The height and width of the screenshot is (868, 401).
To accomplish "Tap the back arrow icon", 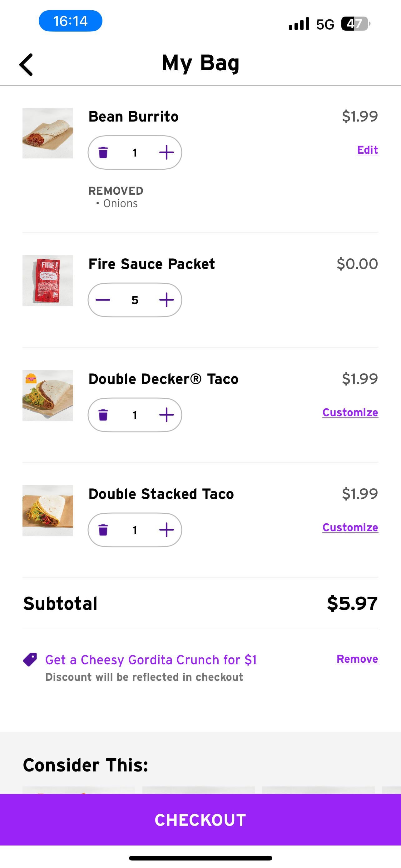I will tap(26, 64).
